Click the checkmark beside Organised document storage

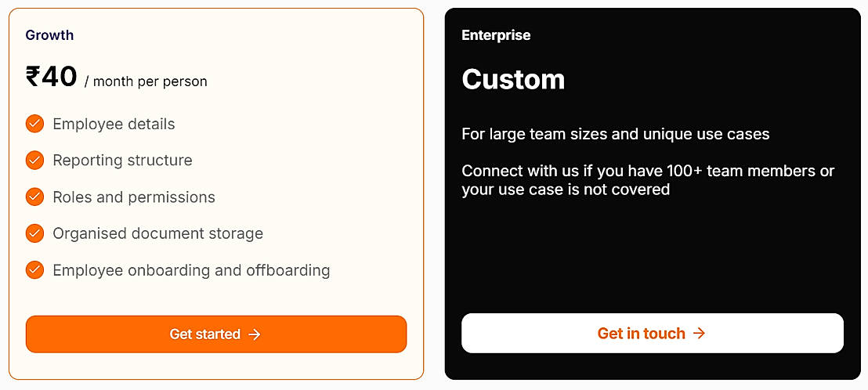[x=34, y=233]
